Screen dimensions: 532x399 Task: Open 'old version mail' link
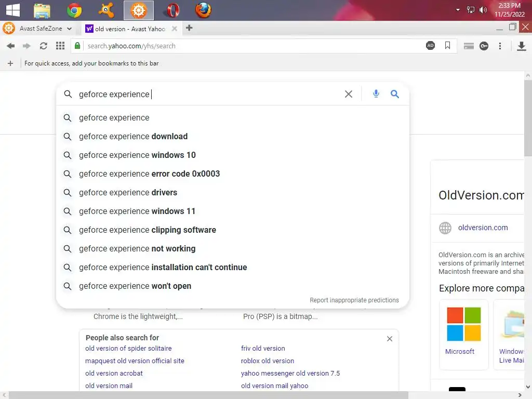(x=109, y=386)
